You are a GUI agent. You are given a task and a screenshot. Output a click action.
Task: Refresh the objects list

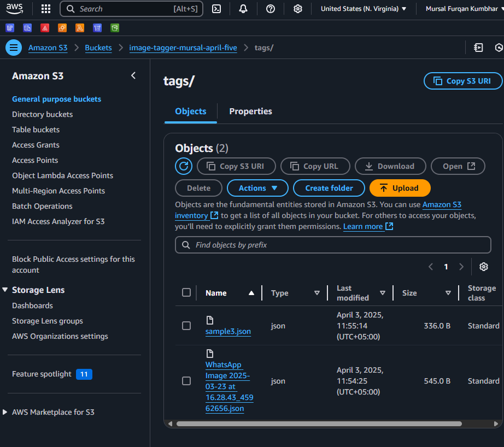click(x=184, y=166)
